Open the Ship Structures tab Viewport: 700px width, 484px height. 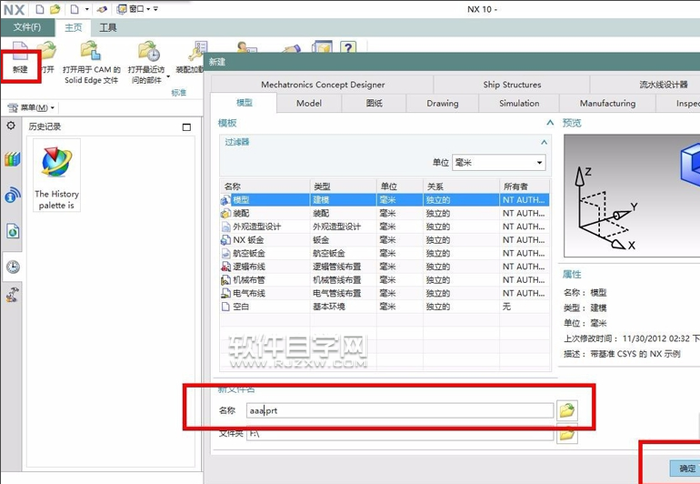click(x=512, y=84)
